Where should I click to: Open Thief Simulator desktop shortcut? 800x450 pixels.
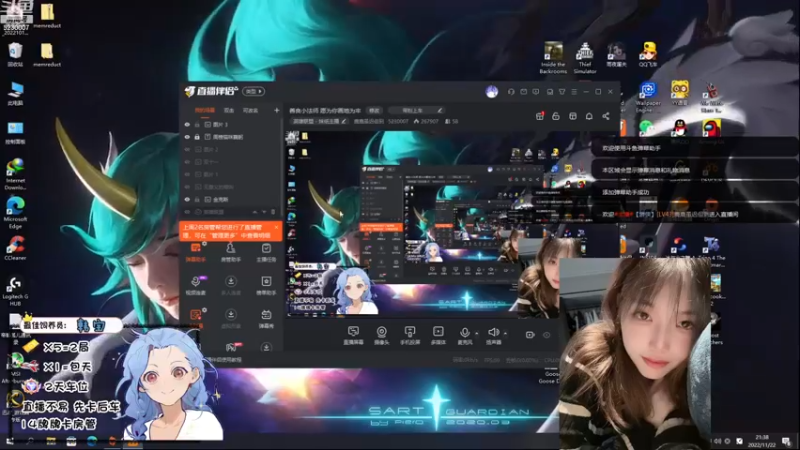point(585,58)
